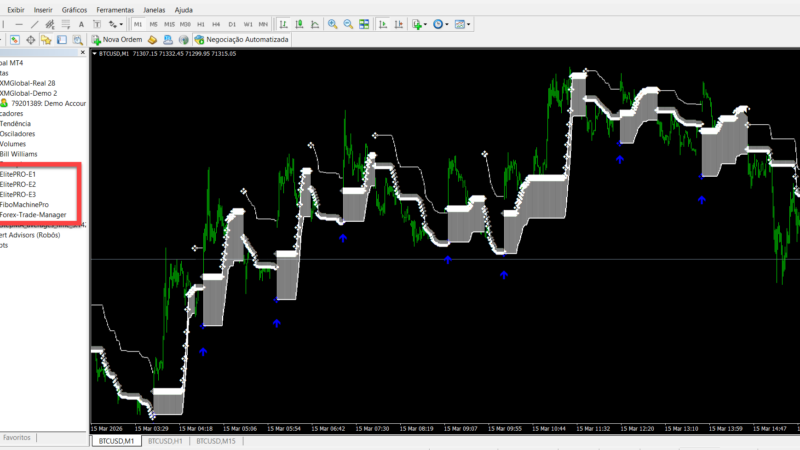Image resolution: width=800 pixels, height=450 pixels.
Task: Switch to Favoritos tab in Navigator
Action: 17,438
